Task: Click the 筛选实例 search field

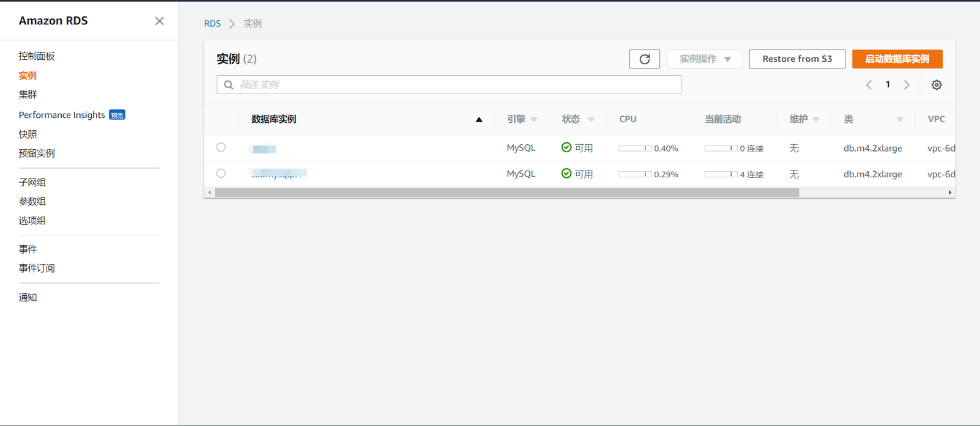Action: tap(449, 85)
